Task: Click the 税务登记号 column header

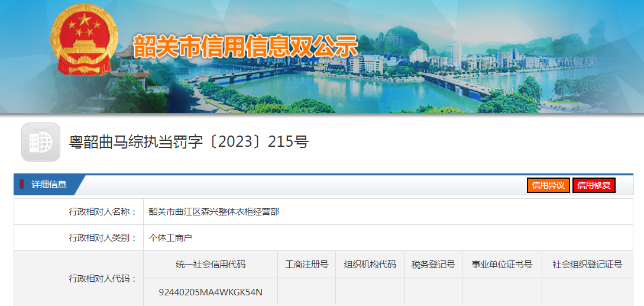Action: tap(433, 265)
